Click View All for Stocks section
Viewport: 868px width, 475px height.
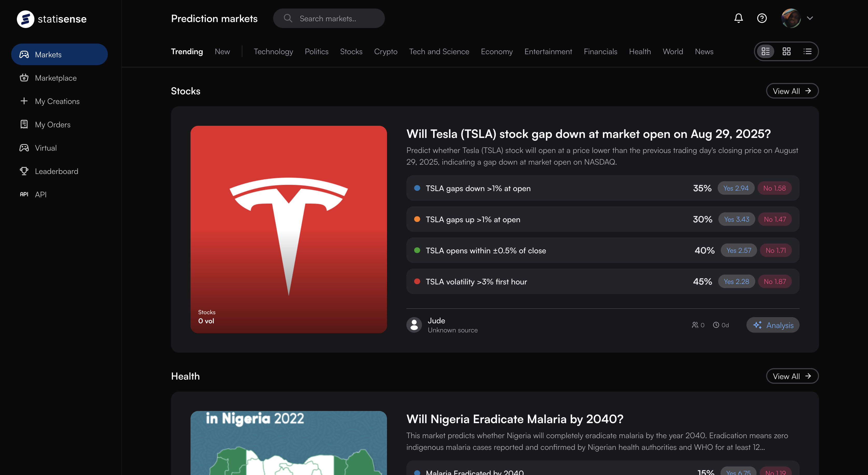point(792,91)
